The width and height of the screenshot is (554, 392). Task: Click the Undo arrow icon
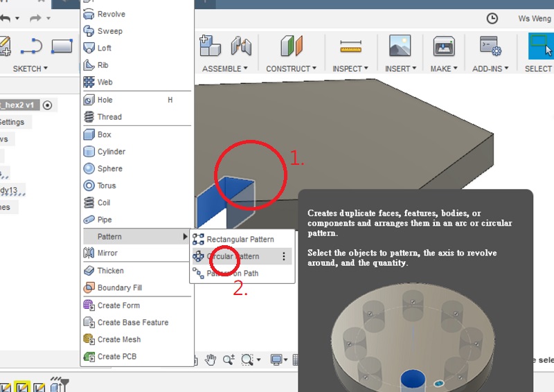(x=5, y=18)
